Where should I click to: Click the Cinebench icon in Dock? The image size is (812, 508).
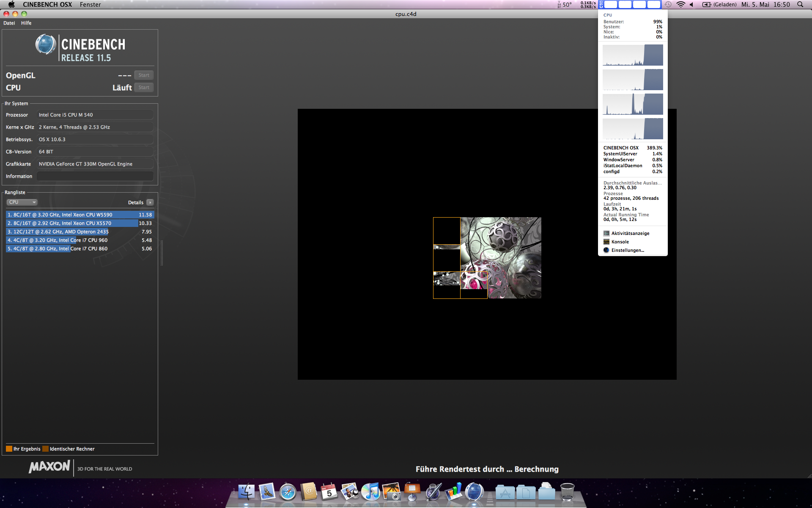(475, 492)
